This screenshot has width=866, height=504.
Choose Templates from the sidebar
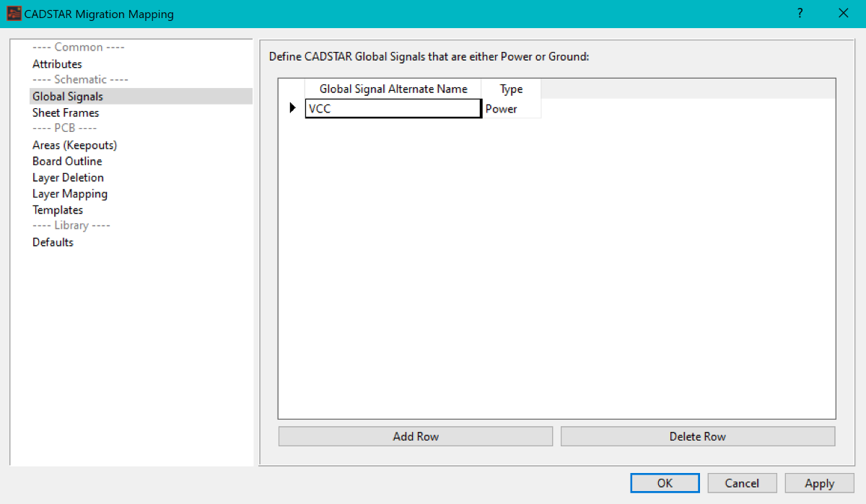point(58,210)
